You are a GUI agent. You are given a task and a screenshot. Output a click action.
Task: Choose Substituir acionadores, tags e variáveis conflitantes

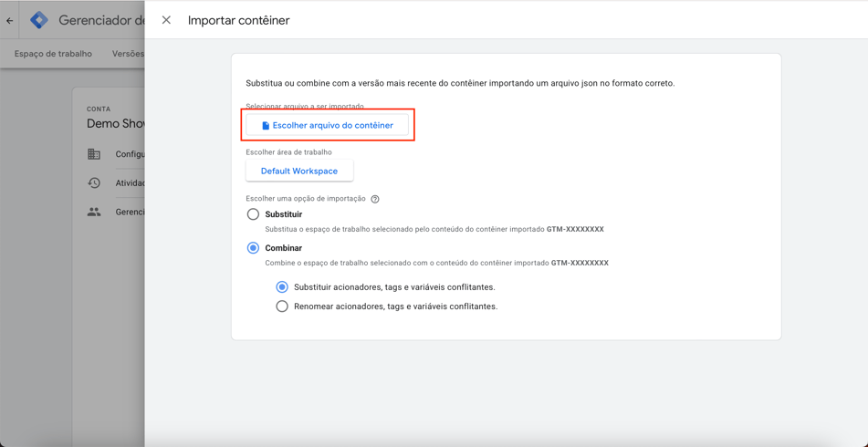coord(282,287)
